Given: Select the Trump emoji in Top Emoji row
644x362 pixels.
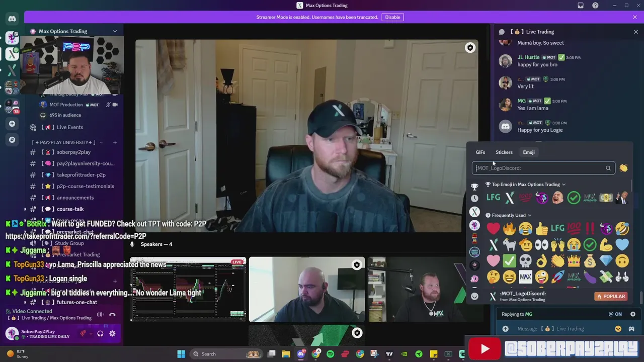Looking at the screenshot, I should [622, 198].
